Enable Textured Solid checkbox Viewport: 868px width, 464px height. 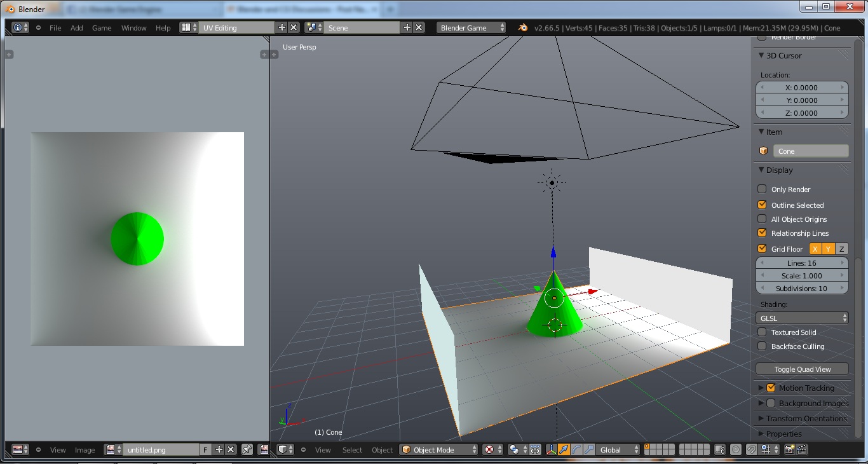point(762,332)
